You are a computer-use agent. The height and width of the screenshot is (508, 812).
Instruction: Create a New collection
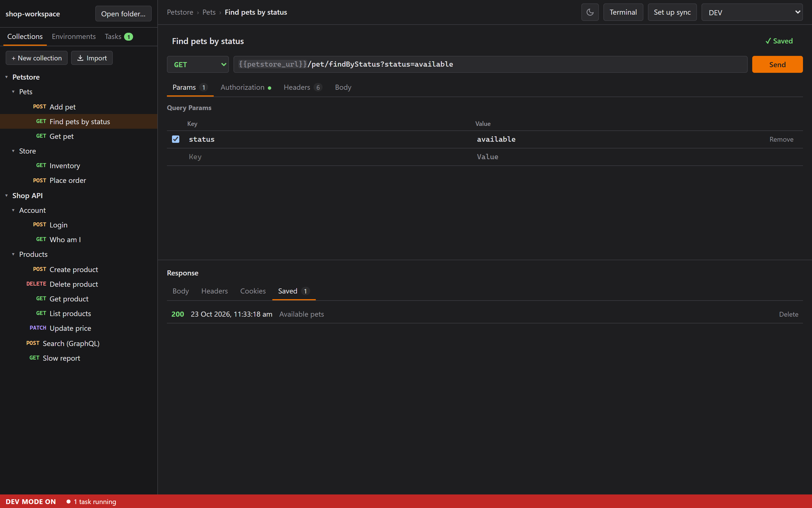[37, 58]
